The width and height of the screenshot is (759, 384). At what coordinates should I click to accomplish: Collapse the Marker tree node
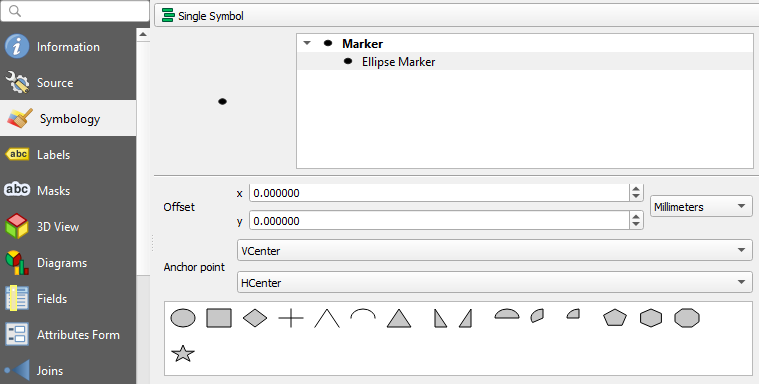click(307, 44)
